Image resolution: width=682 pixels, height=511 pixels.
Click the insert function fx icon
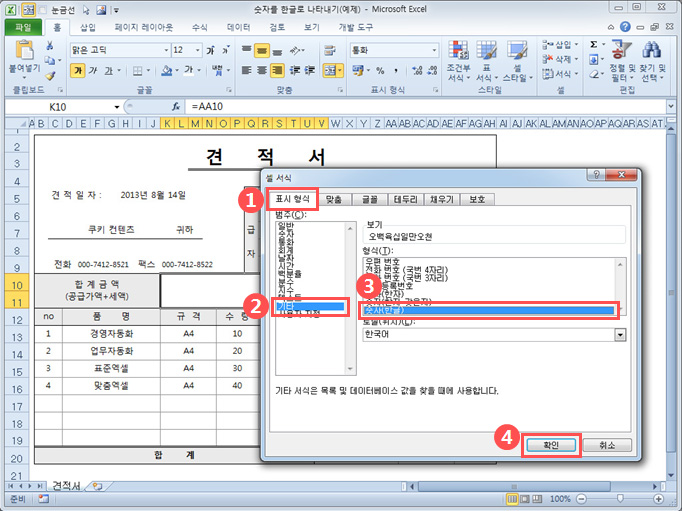click(x=176, y=107)
